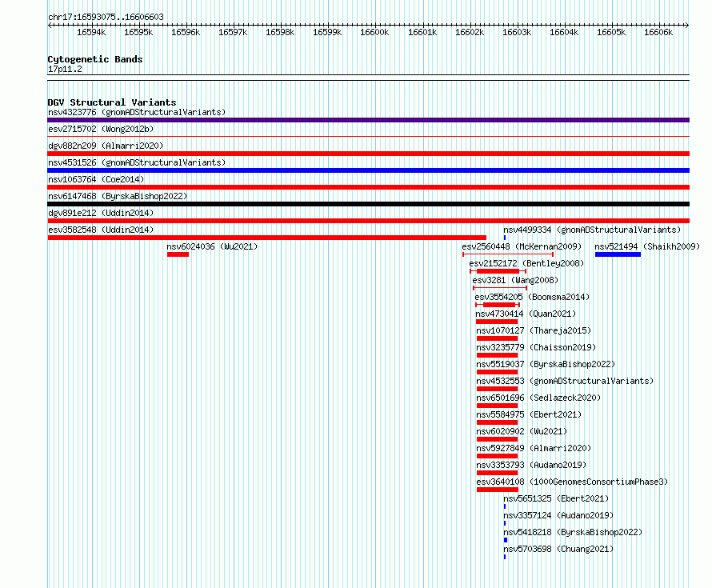Open variant nsv1063764 (Coe2014)
The height and width of the screenshot is (588, 712).
pos(96,179)
